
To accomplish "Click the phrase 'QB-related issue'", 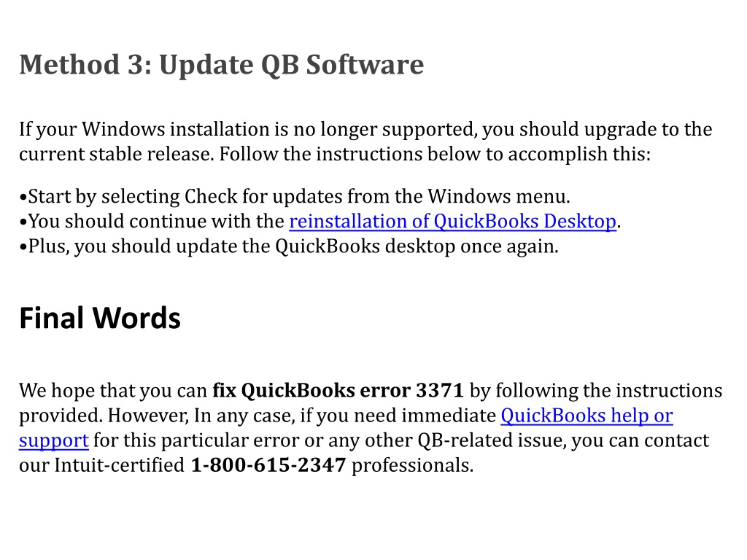I will point(492,440).
